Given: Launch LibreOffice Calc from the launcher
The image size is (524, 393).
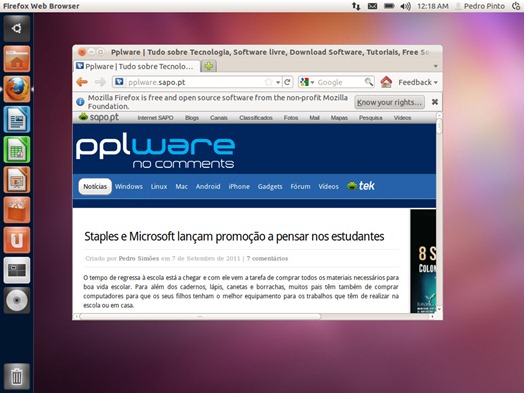Looking at the screenshot, I should click(17, 149).
